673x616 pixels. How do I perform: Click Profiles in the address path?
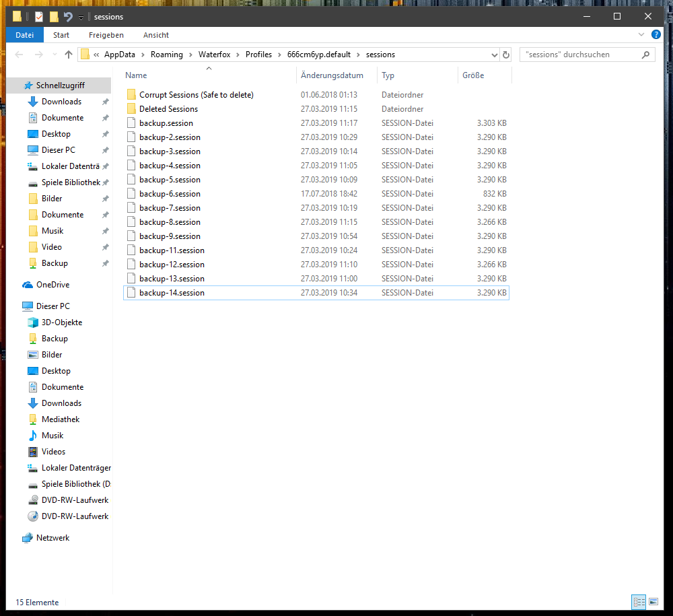click(258, 55)
